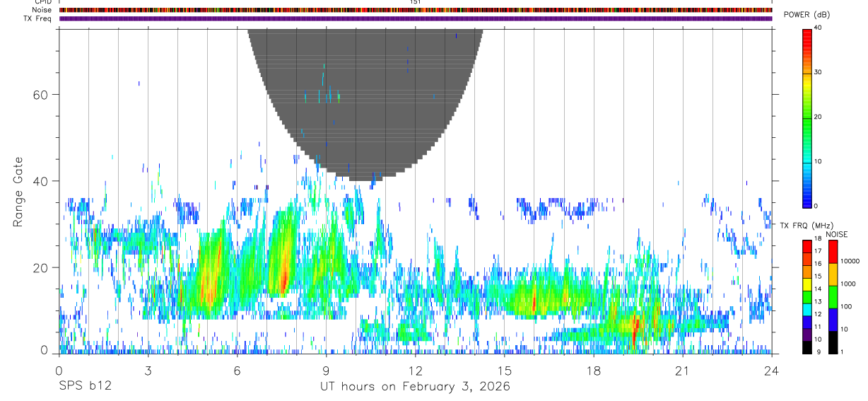Image resolution: width=868 pixels, height=401 pixels.
Task: Pick the green 13–14 MHz TX frequency swatch
Action: [x=807, y=297]
